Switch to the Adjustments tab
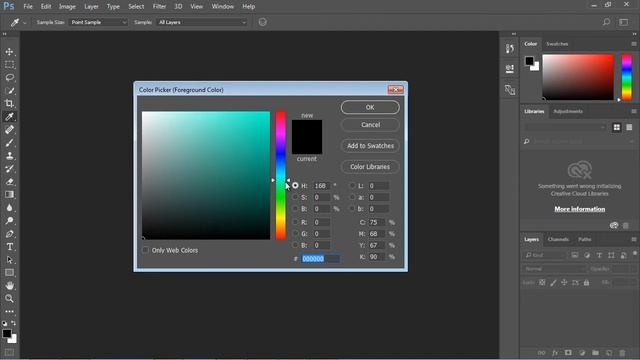The image size is (640, 360). 568,111
